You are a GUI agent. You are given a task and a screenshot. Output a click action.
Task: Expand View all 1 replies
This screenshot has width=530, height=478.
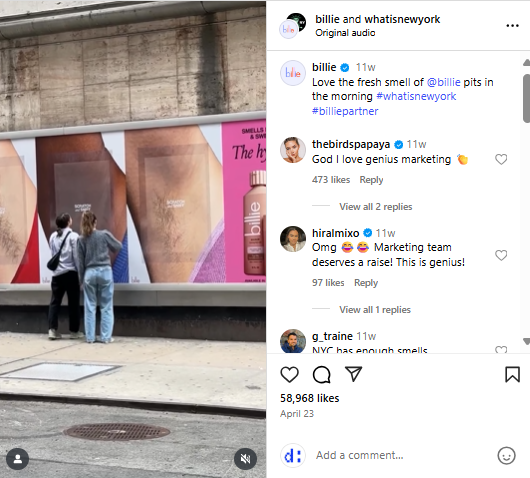(375, 310)
